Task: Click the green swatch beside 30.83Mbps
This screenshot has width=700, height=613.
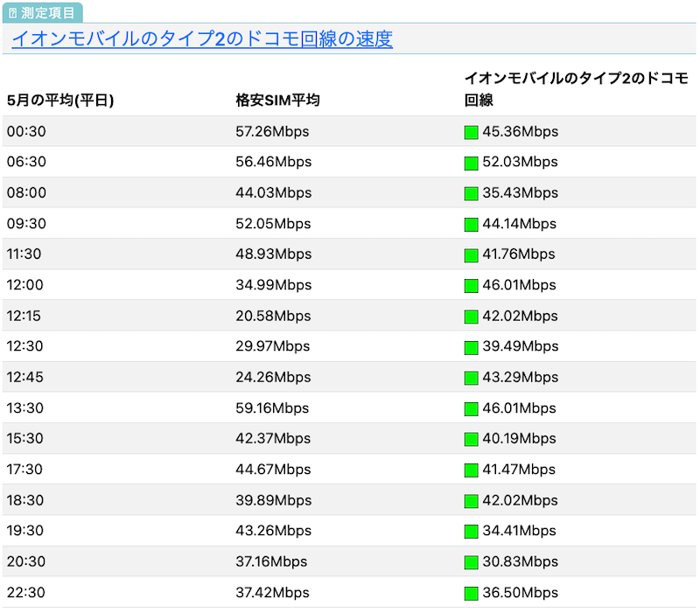Action: click(471, 562)
